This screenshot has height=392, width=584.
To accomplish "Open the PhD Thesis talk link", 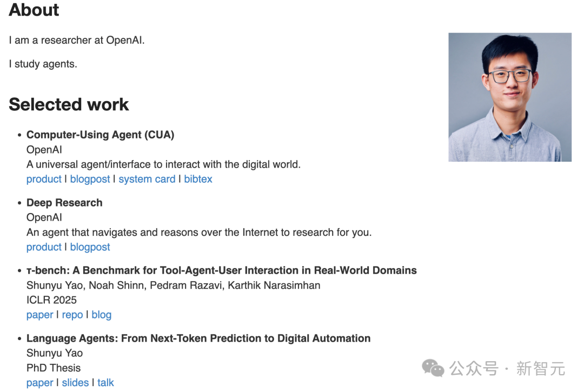I will (105, 383).
